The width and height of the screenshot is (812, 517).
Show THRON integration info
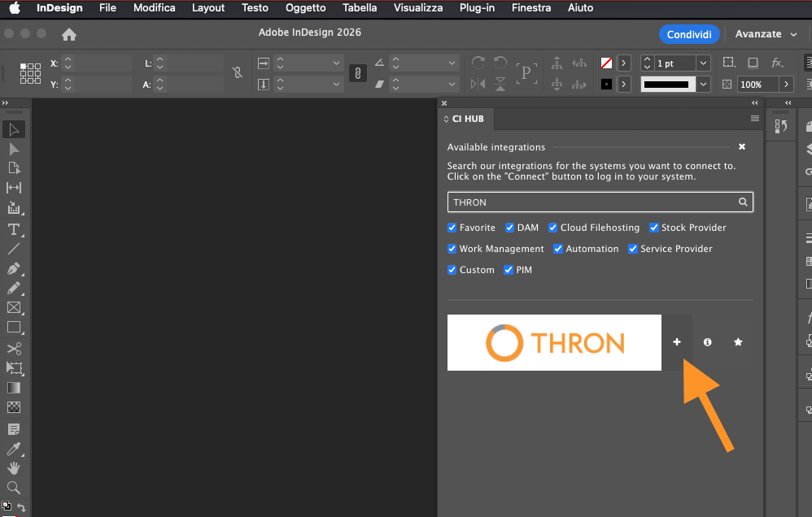tap(707, 342)
